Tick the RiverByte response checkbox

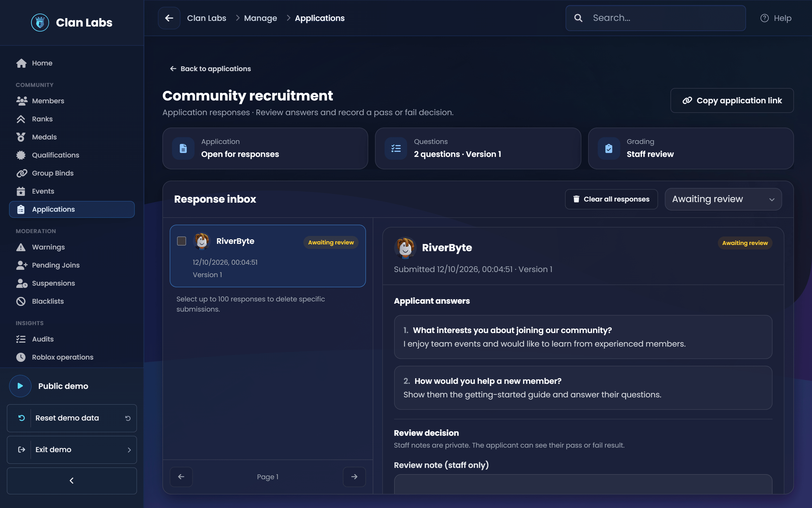click(182, 241)
